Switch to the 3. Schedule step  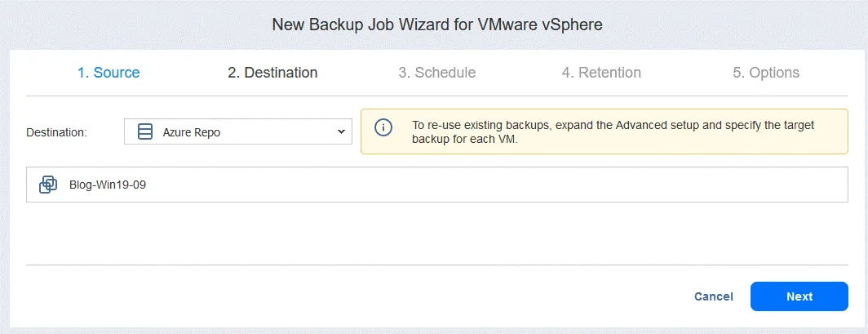tap(437, 73)
